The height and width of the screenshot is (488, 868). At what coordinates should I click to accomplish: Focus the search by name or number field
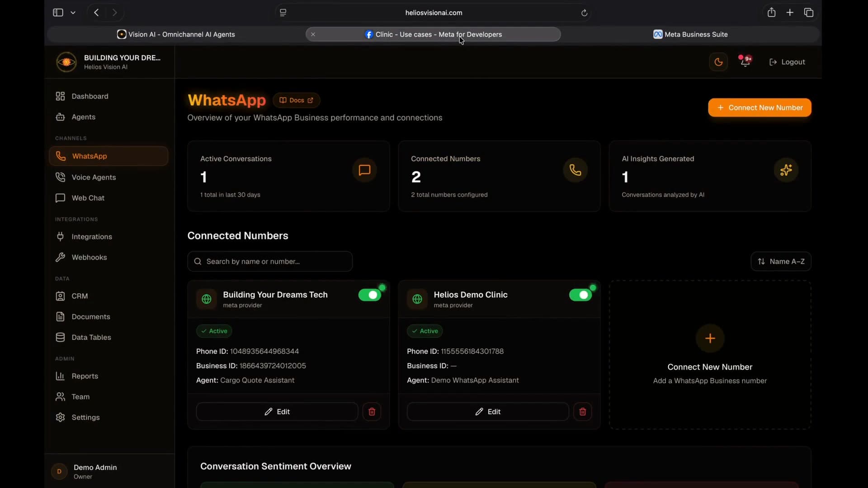tap(270, 262)
